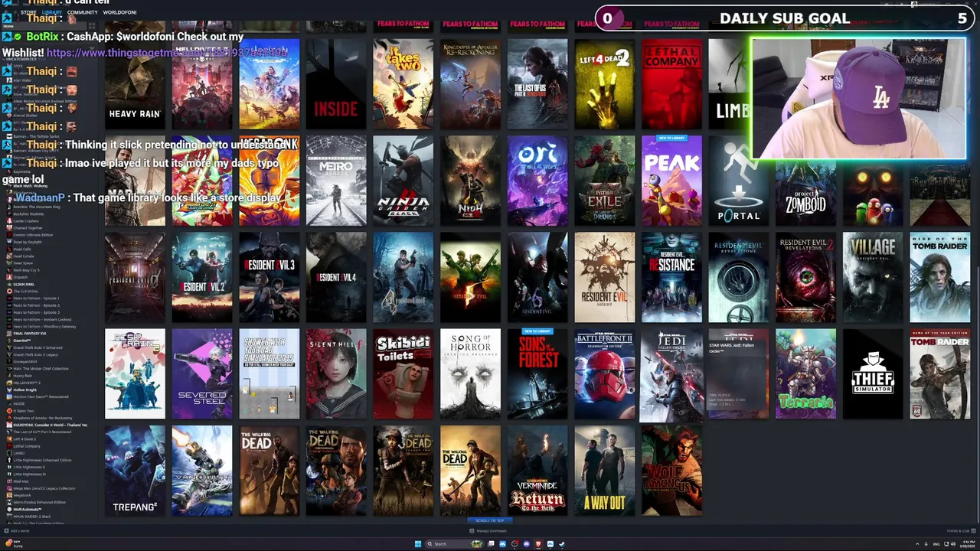Select the Resident Evil 2 cover
980x551 pixels.
202,277
